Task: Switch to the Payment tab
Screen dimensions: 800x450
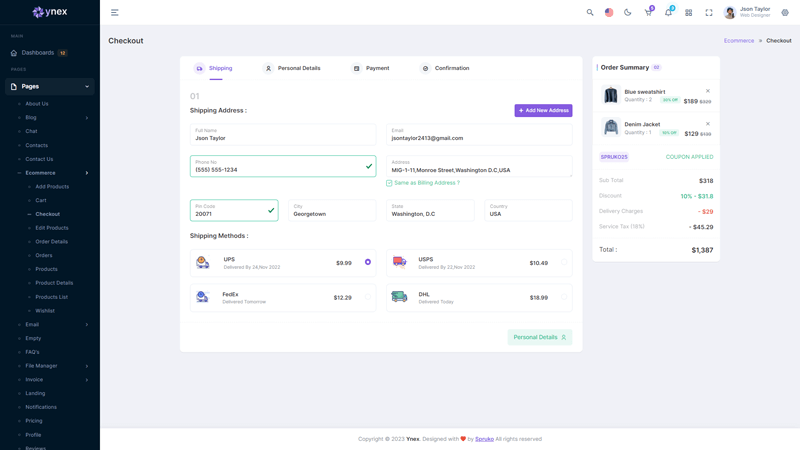Action: point(371,68)
